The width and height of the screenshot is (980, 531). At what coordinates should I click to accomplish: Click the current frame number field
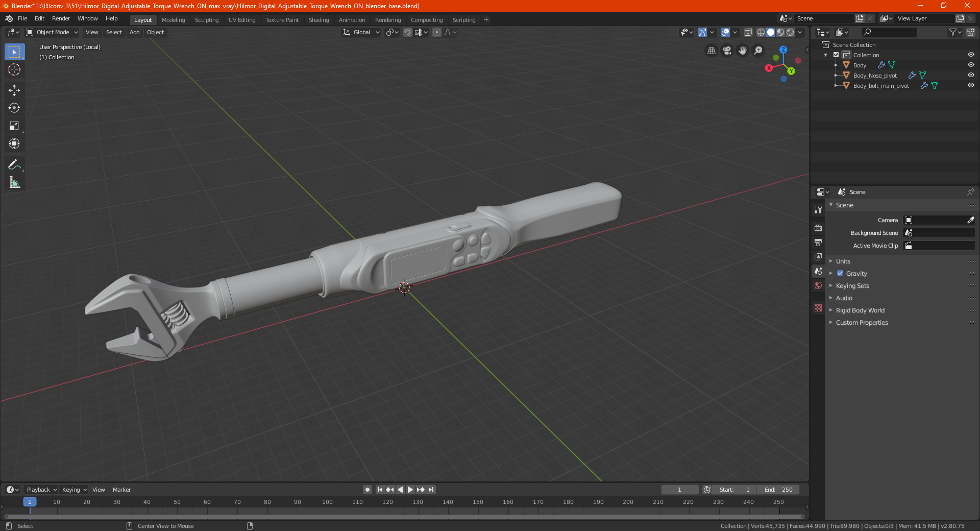(x=679, y=490)
